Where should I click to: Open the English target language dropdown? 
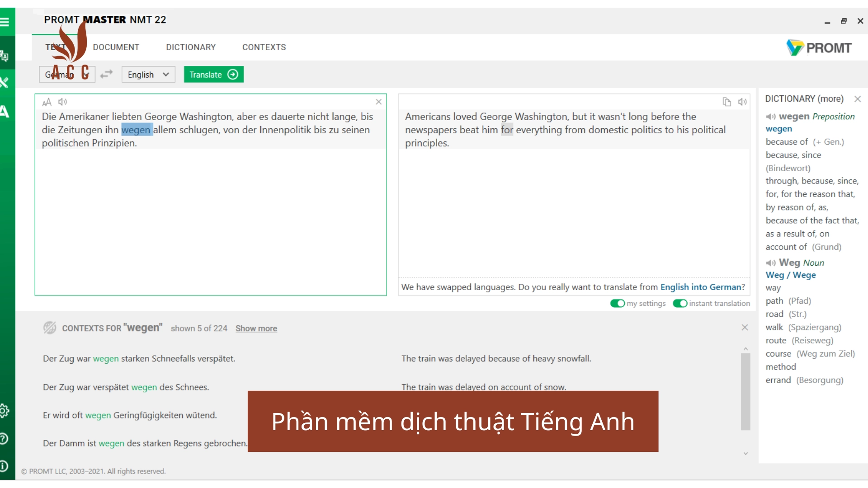coord(148,75)
